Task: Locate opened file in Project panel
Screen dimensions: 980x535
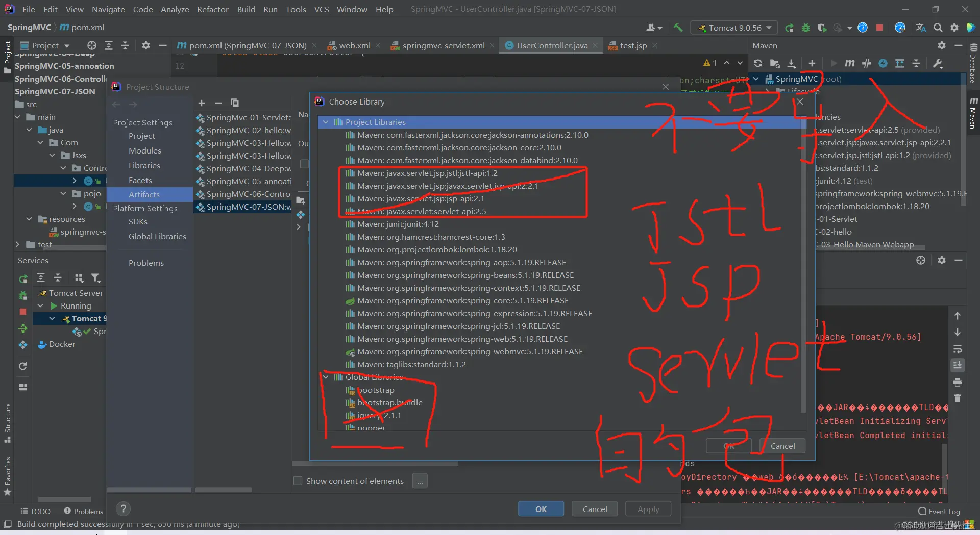Action: (x=92, y=45)
